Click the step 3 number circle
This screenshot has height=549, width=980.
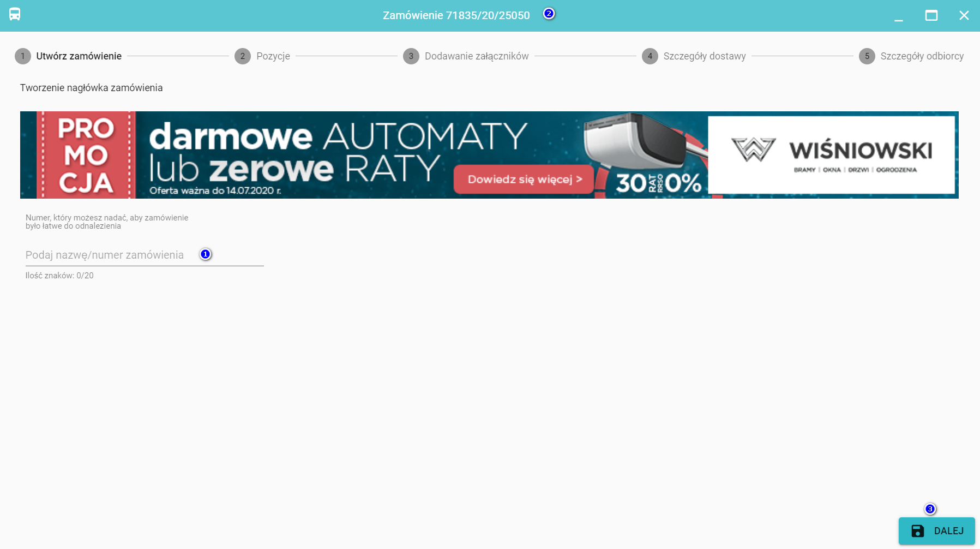pyautogui.click(x=411, y=56)
